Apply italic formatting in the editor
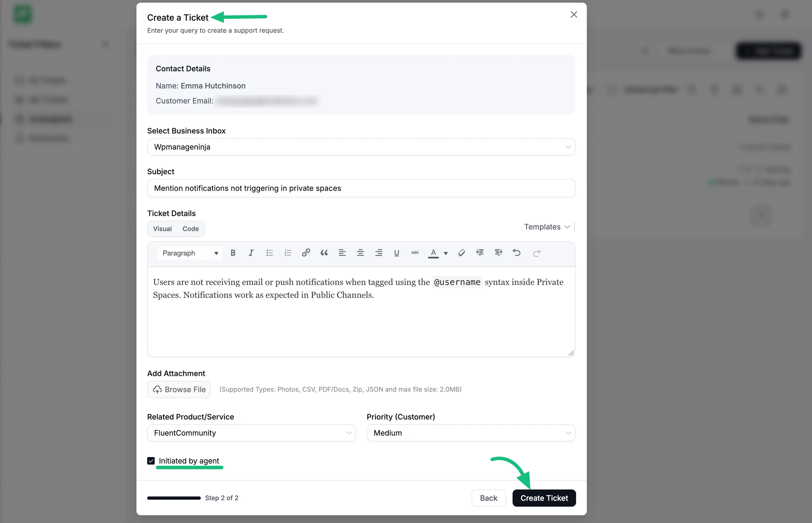This screenshot has height=523, width=812. [x=251, y=253]
